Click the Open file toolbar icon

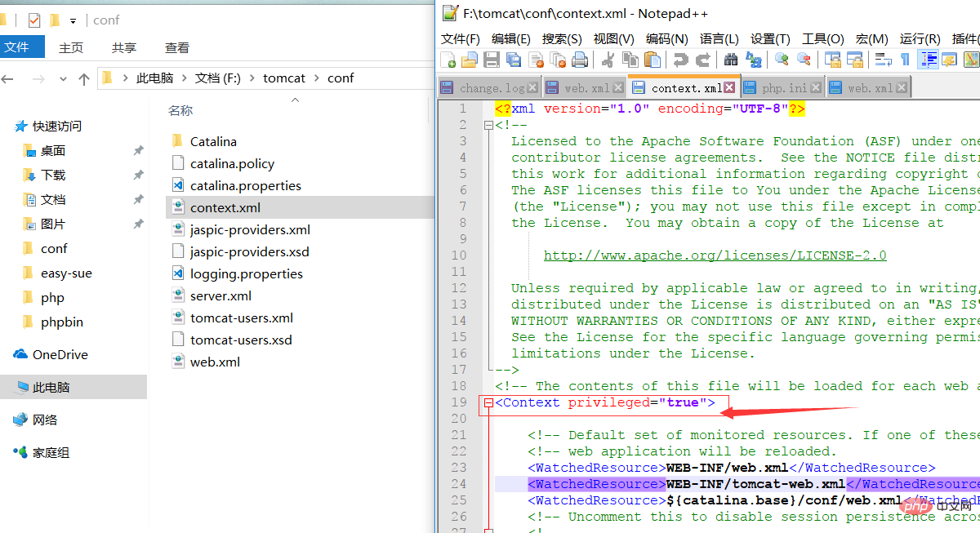point(469,59)
